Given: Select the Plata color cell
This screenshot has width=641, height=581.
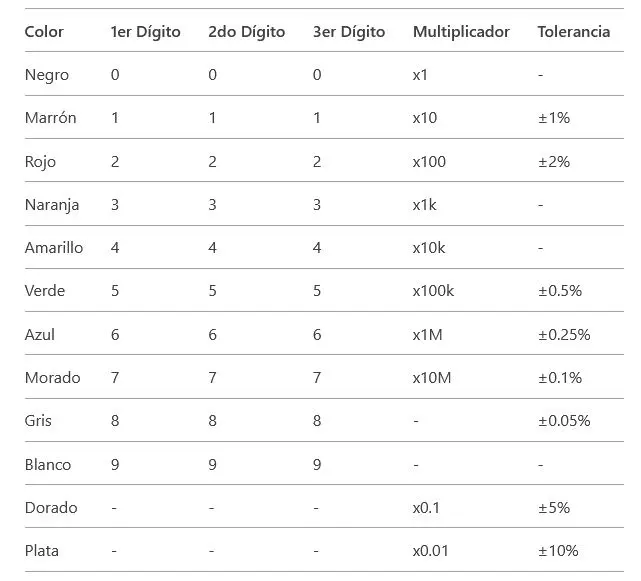Looking at the screenshot, I should point(42,551).
